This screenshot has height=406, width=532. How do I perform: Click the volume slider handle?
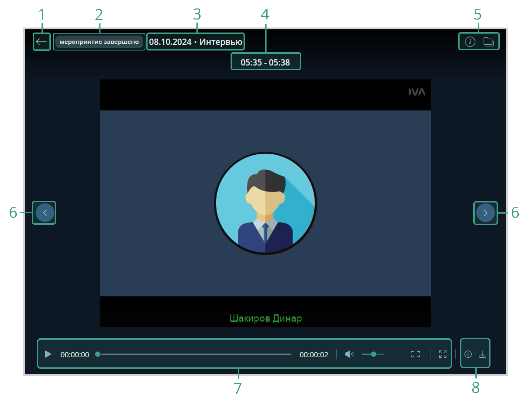pyautogui.click(x=373, y=354)
